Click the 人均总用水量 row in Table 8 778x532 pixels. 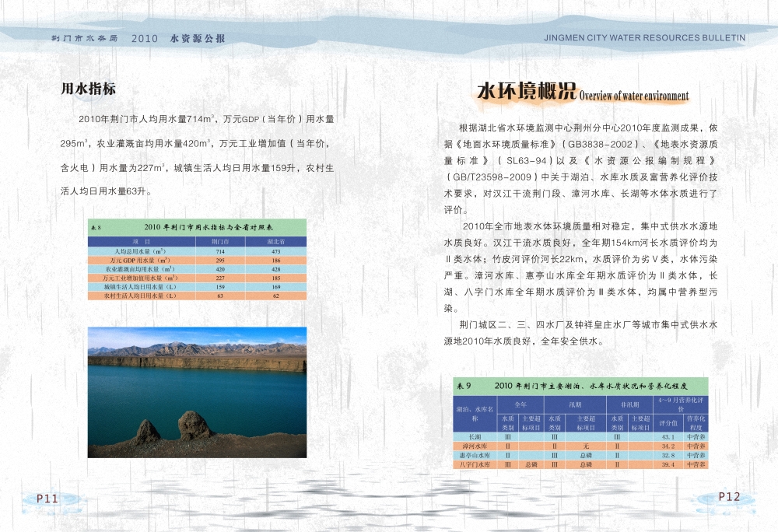[x=141, y=252]
